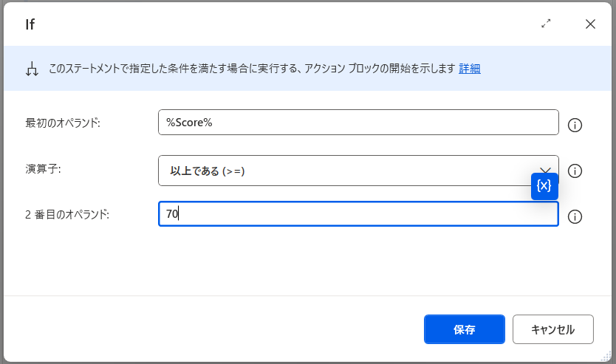616x364 pixels.
Task: Show info for 演算子
Action: coord(575,171)
